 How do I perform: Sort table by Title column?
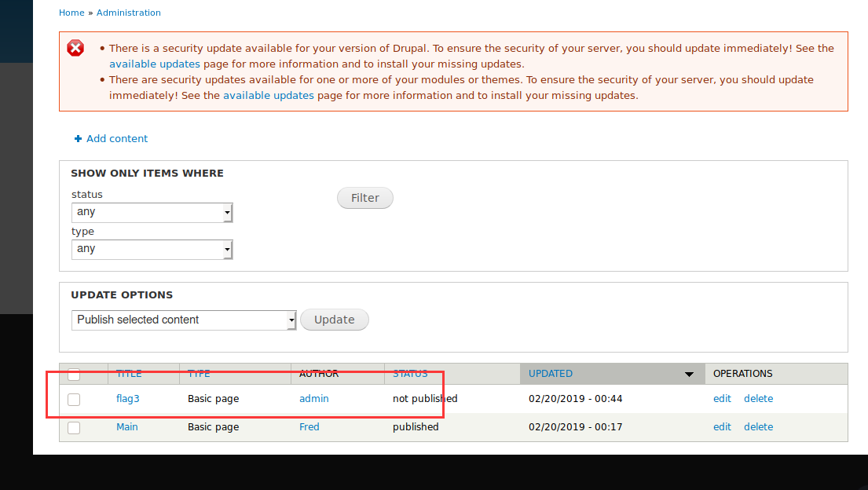[129, 374]
